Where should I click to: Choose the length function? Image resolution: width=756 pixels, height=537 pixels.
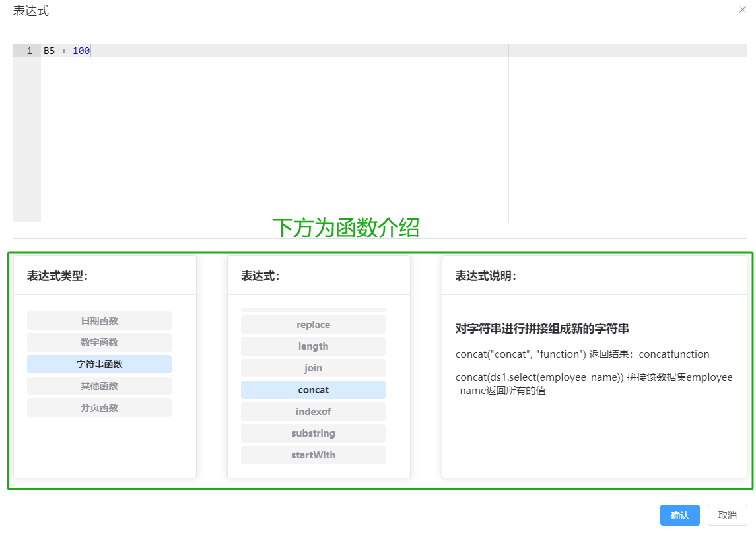tap(314, 346)
